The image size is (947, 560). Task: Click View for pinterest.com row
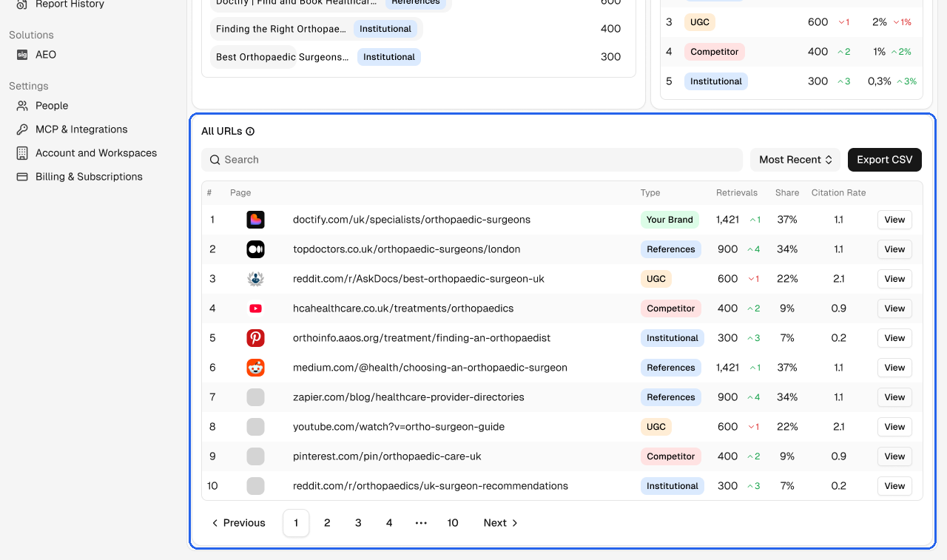tap(894, 456)
